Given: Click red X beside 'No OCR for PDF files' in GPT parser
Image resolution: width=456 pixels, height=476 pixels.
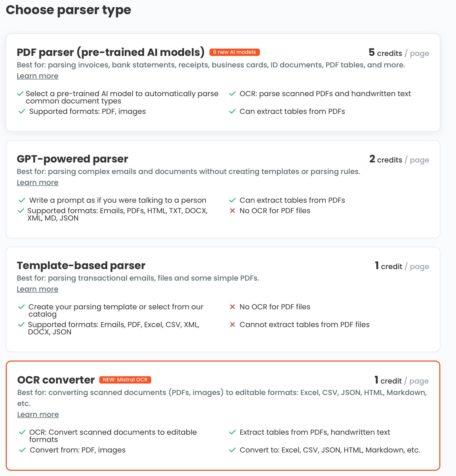Looking at the screenshot, I should click(x=232, y=211).
